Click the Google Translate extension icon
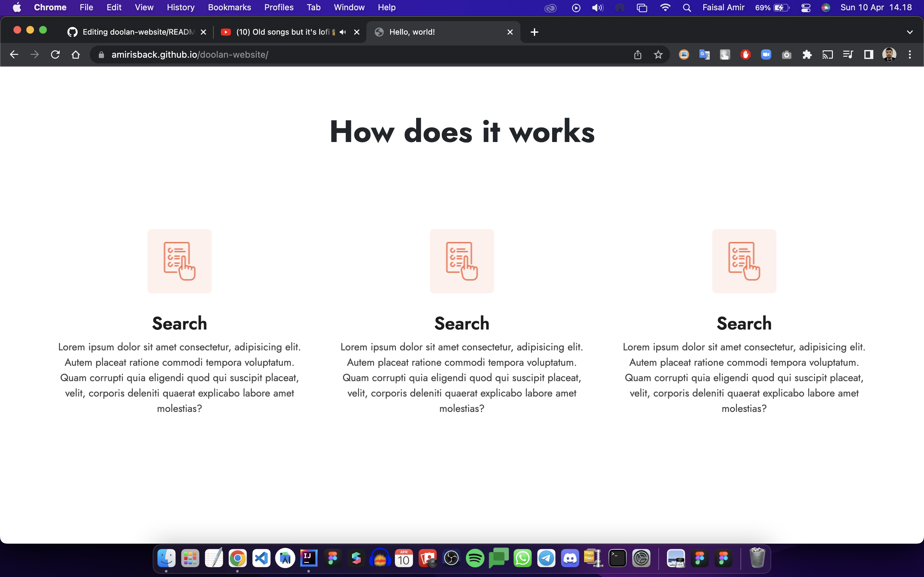This screenshot has height=577, width=924. [704, 54]
